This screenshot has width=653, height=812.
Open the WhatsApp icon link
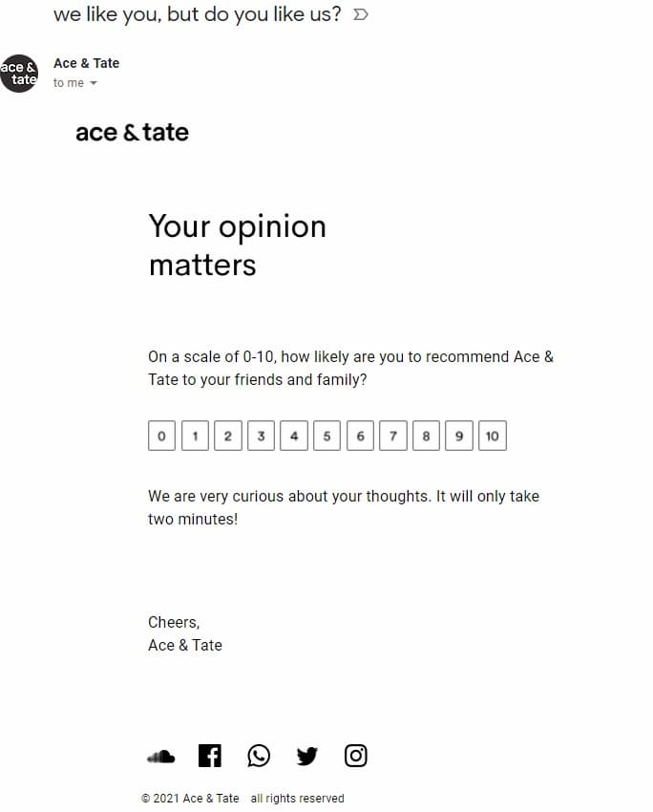point(258,756)
